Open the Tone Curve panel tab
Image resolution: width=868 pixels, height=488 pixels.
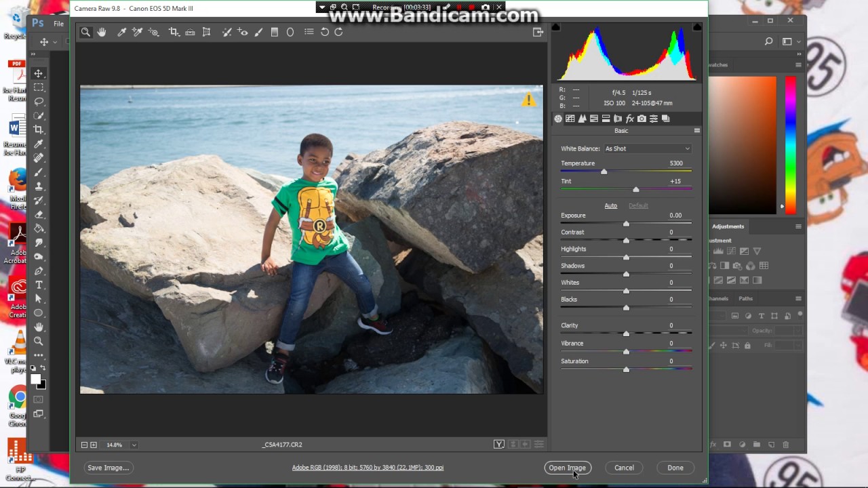pyautogui.click(x=570, y=119)
